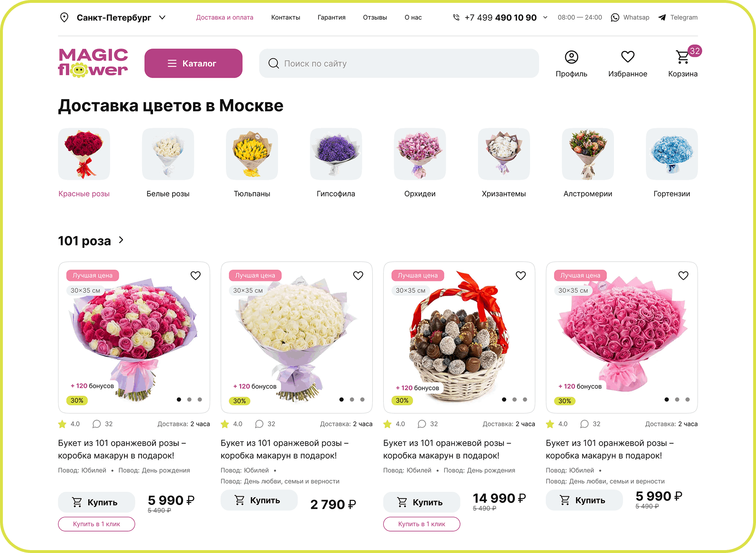756x553 pixels.
Task: Click the location pin next to Санкт-Петербург
Action: tap(64, 18)
